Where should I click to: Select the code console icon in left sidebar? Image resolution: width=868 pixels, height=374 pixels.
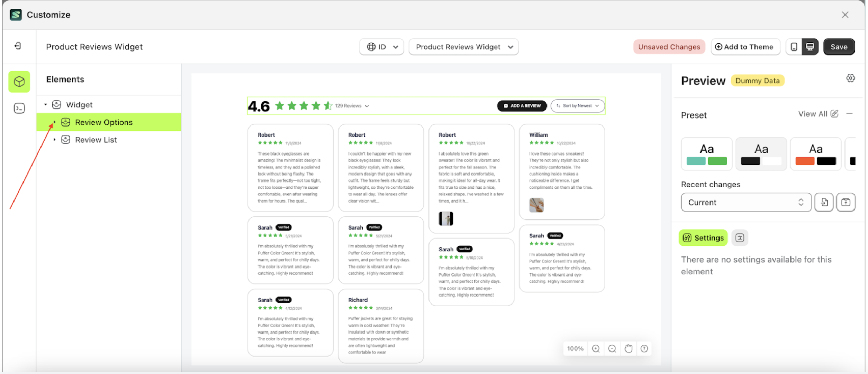[x=19, y=108]
